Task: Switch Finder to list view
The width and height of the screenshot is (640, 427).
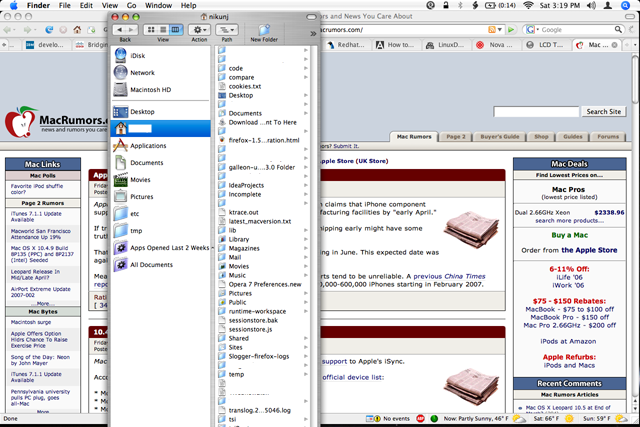Action: (x=163, y=30)
